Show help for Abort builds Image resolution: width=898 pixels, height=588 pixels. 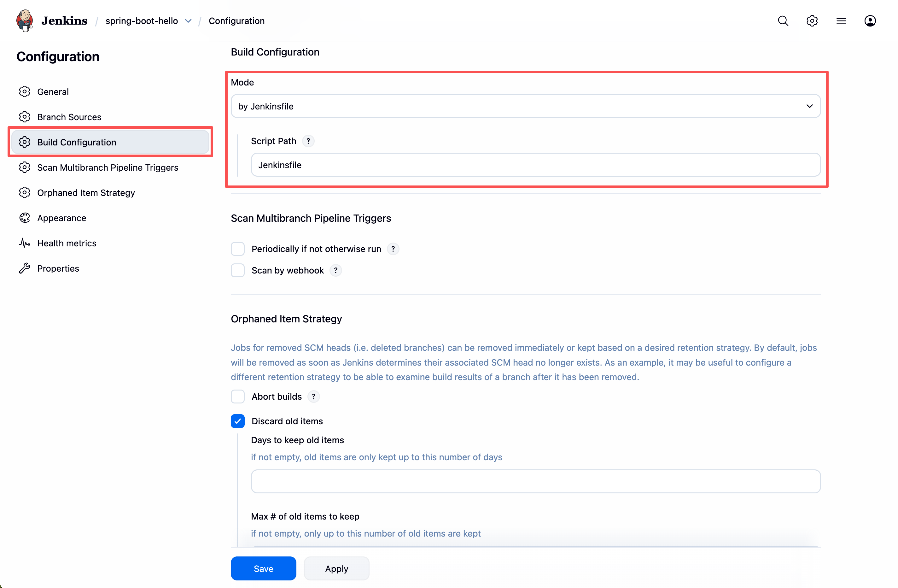click(x=313, y=397)
